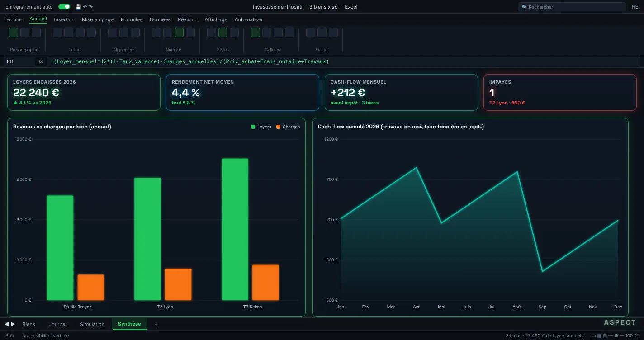Click the Rechercher search field

point(572,7)
